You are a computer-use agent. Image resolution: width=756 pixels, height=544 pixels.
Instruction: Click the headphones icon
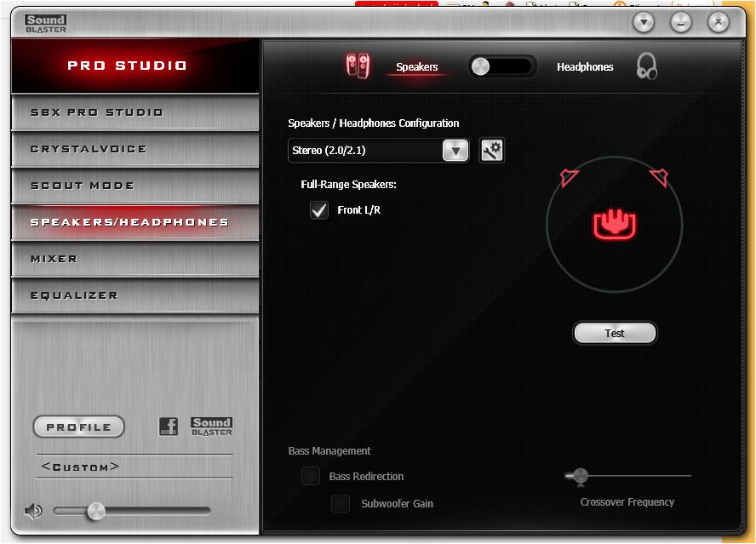(x=646, y=66)
